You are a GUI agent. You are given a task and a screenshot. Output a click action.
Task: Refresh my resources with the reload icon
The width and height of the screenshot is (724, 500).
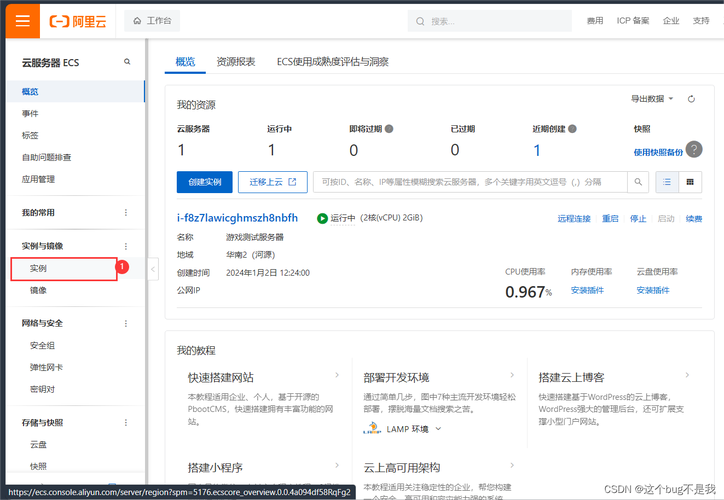click(x=691, y=99)
